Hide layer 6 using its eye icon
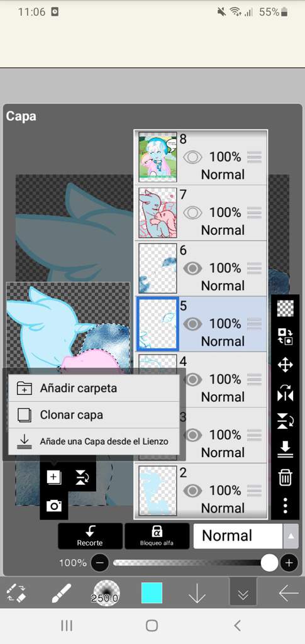The height and width of the screenshot is (644, 305). (192, 268)
